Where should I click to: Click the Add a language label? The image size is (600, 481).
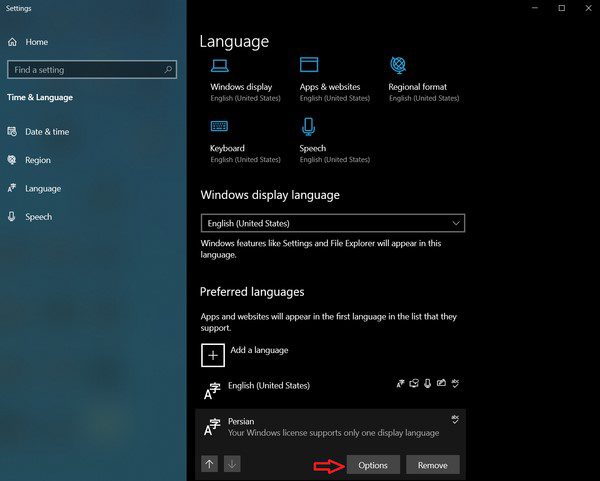pyautogui.click(x=259, y=350)
